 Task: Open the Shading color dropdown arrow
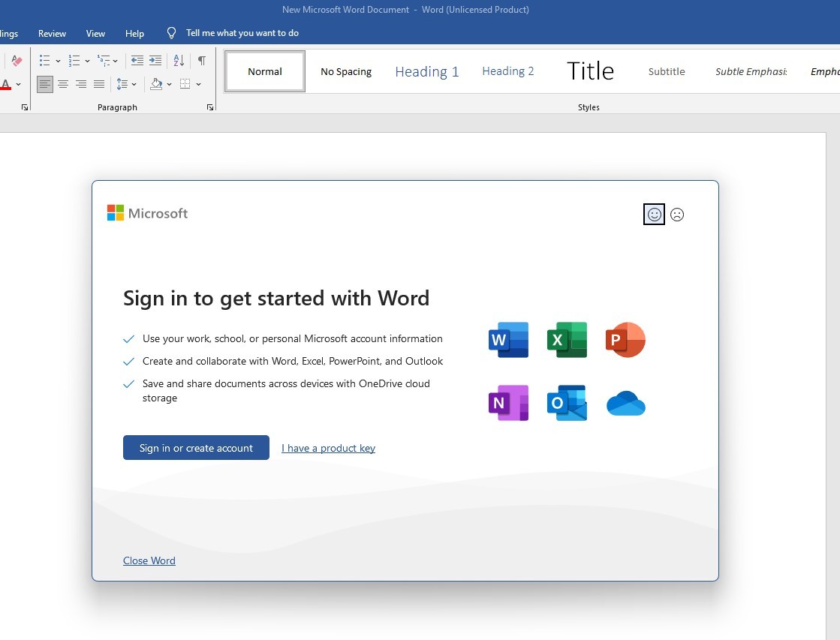170,84
